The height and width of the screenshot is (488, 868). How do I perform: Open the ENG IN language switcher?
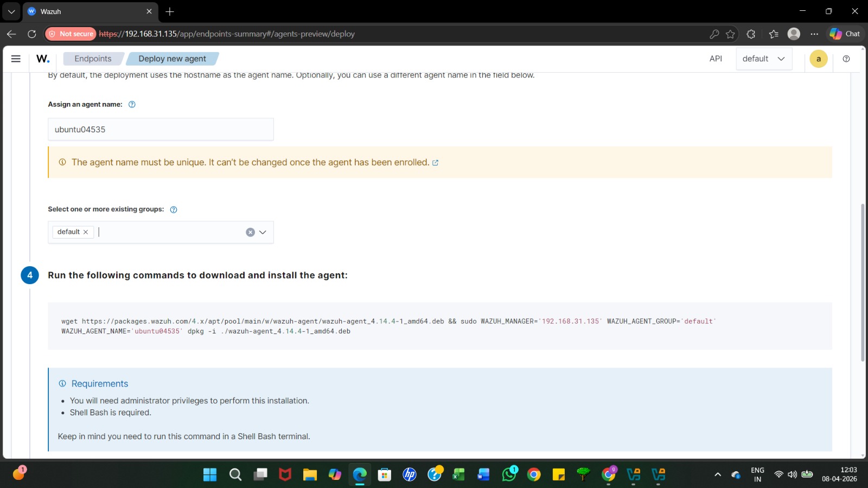pos(757,474)
